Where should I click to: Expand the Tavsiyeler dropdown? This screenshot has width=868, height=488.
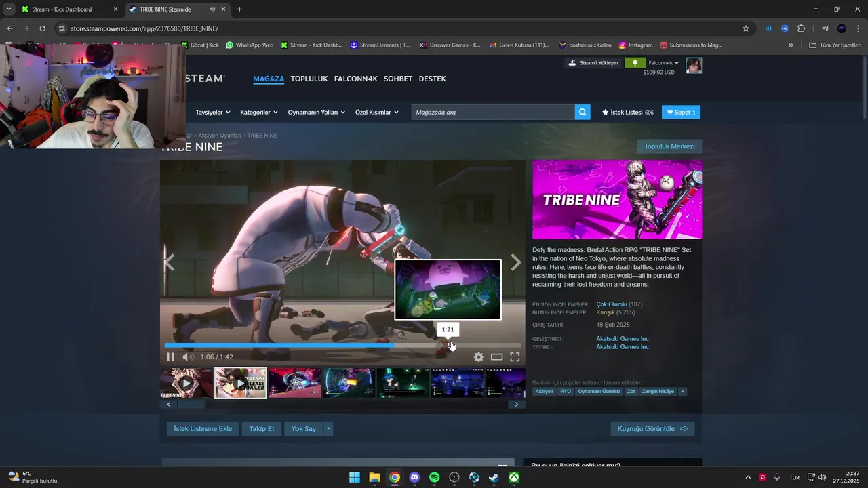213,112
